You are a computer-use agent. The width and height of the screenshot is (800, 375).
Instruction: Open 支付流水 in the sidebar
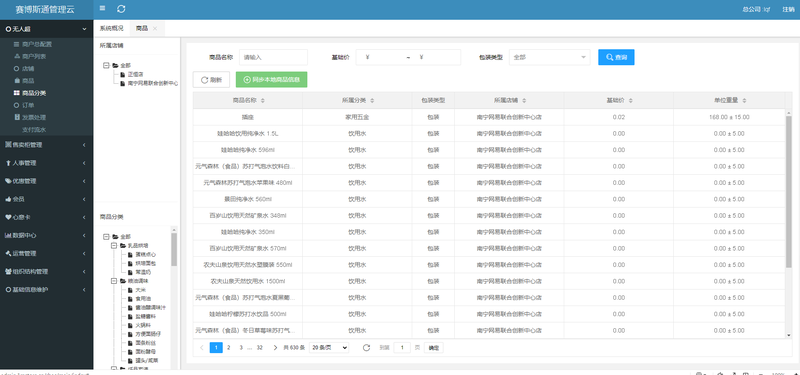coord(34,130)
